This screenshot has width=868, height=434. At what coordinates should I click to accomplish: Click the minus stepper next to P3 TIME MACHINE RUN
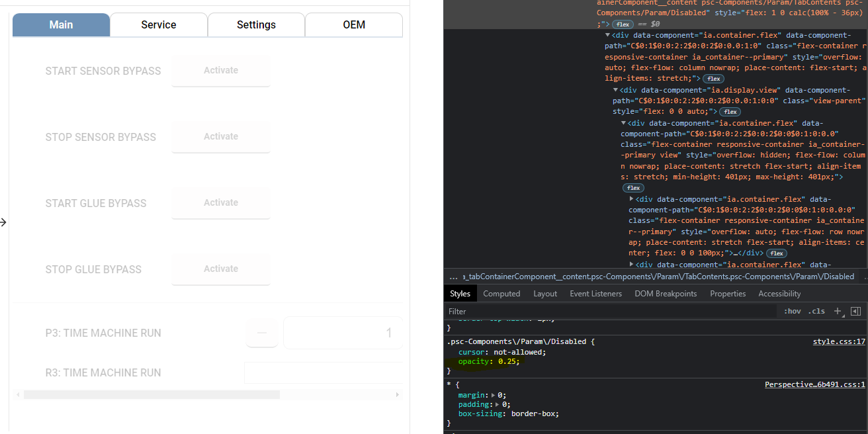tap(262, 333)
